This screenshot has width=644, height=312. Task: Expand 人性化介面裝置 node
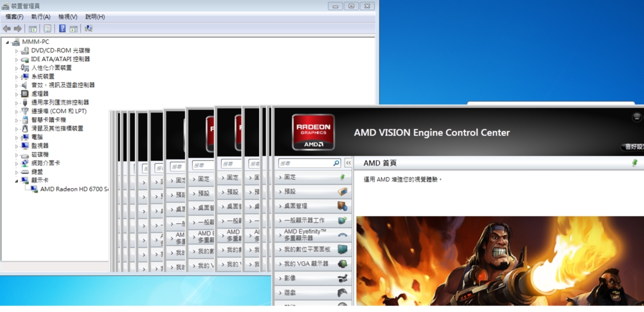(x=17, y=68)
